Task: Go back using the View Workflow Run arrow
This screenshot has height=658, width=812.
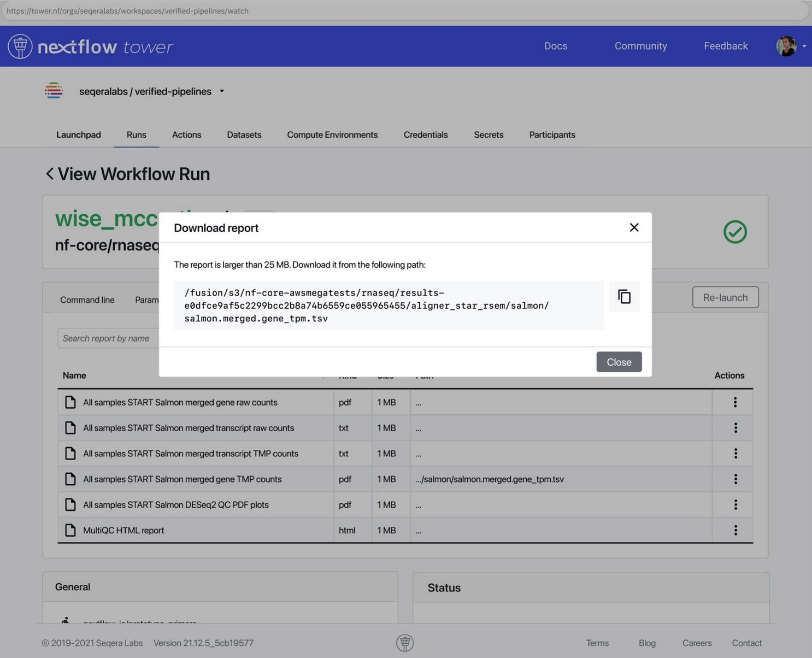Action: [x=50, y=174]
